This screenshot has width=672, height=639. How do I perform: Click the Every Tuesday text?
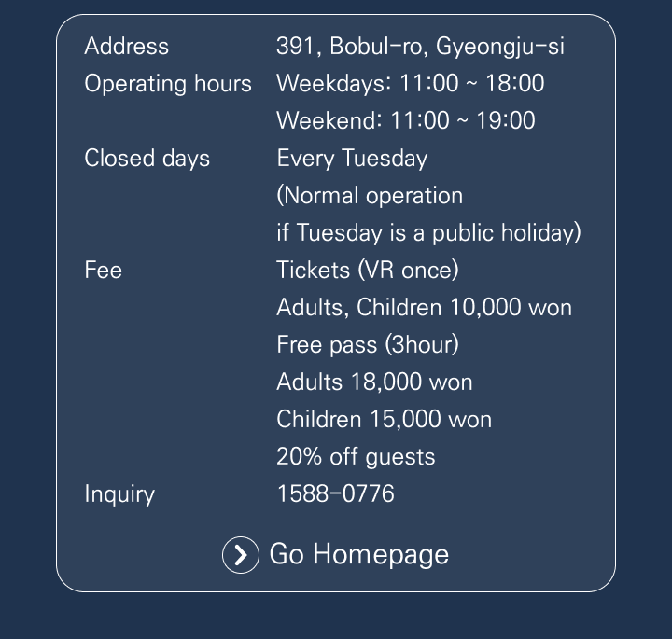click(x=352, y=159)
